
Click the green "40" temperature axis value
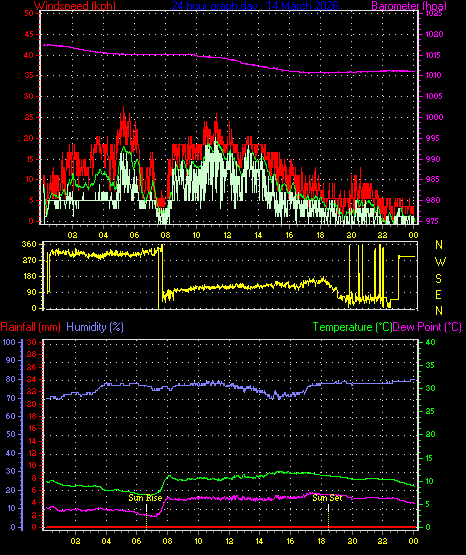coord(430,342)
